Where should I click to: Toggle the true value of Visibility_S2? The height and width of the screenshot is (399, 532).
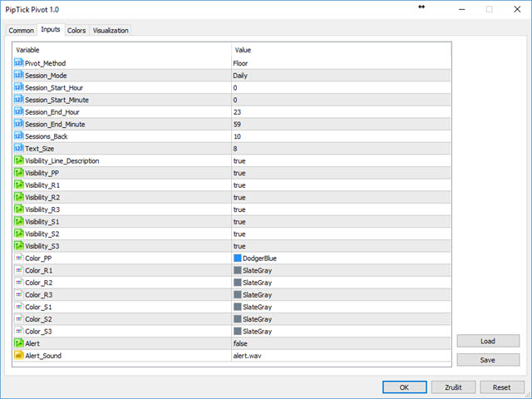[x=239, y=234]
